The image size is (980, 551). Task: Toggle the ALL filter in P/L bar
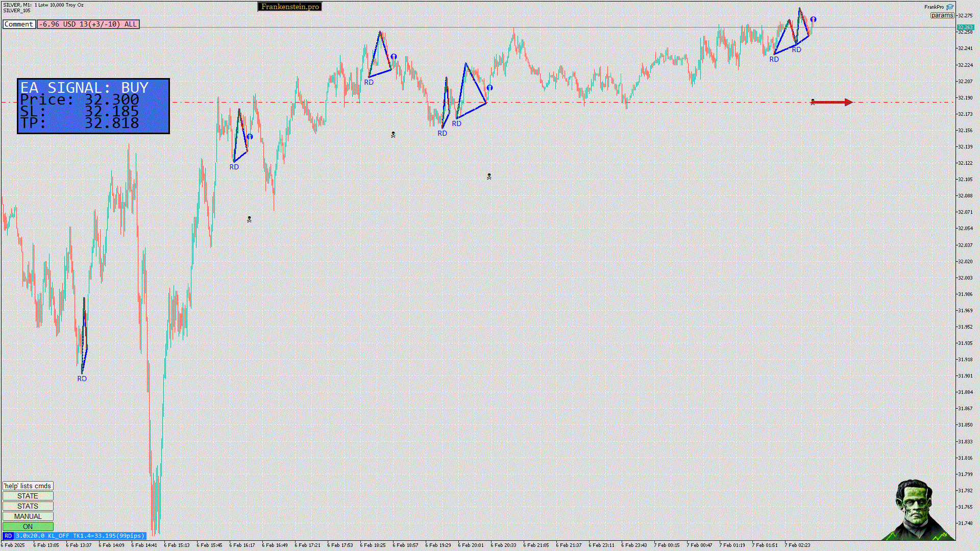pyautogui.click(x=130, y=24)
